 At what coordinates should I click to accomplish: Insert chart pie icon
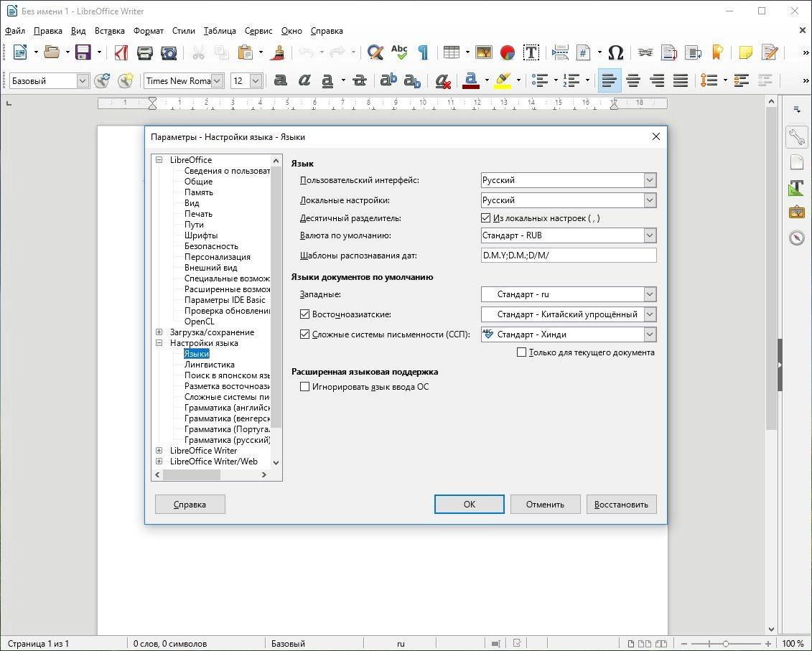pos(508,52)
